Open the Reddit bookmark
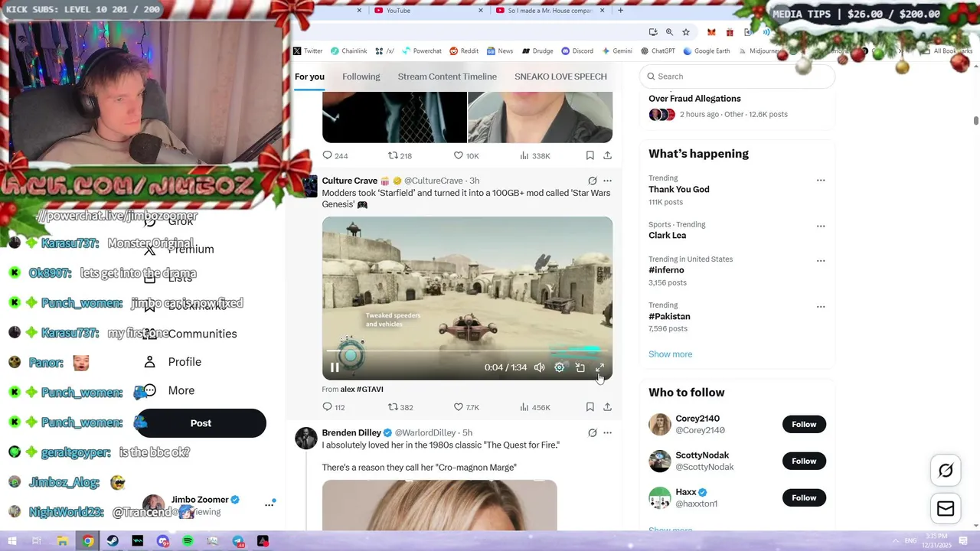Screen dimensions: 980x551 pos(464,51)
